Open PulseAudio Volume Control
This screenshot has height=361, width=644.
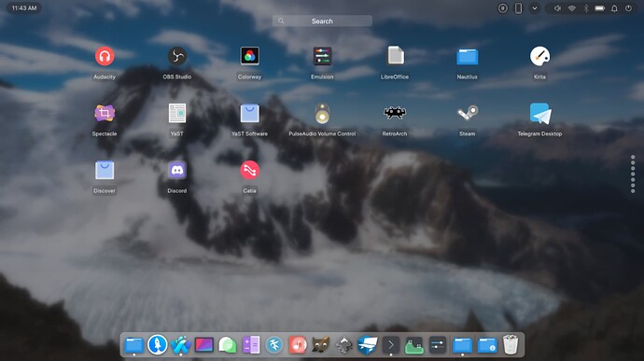[322, 113]
